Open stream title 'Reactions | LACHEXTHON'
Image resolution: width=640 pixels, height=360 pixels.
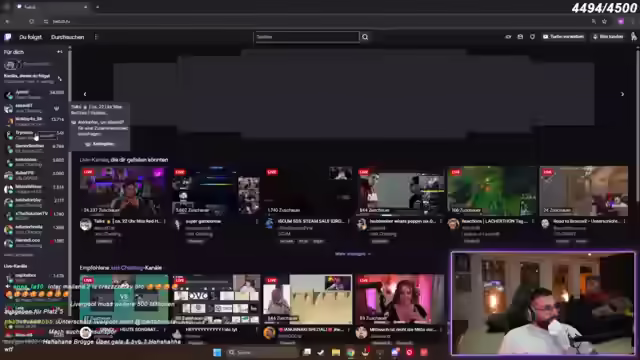[494, 221]
